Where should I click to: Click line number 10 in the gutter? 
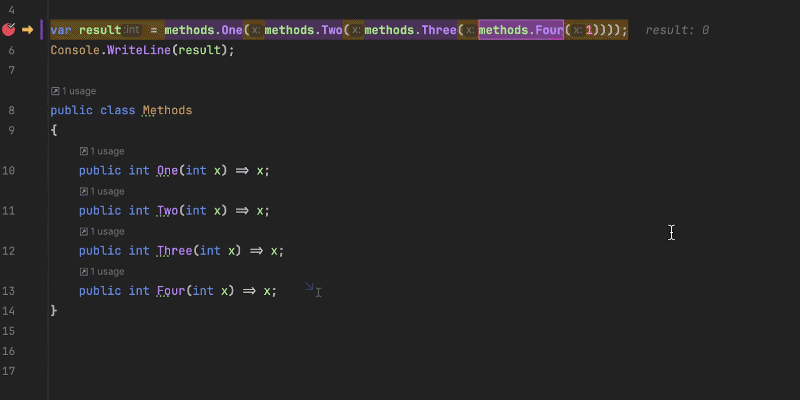(x=8, y=170)
